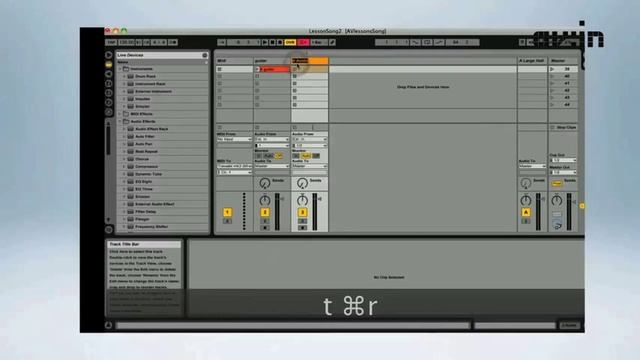Select the A Large Hall return track title
640x360 pixels.
point(532,60)
